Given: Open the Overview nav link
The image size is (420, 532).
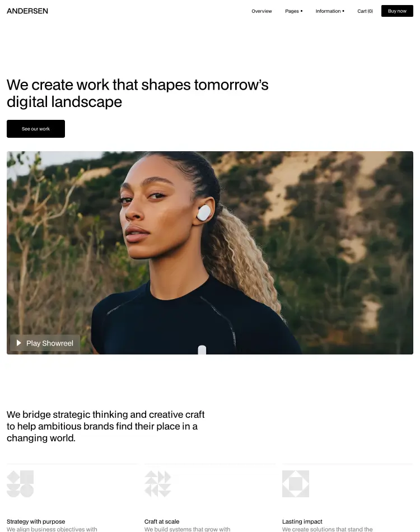Looking at the screenshot, I should click(262, 11).
